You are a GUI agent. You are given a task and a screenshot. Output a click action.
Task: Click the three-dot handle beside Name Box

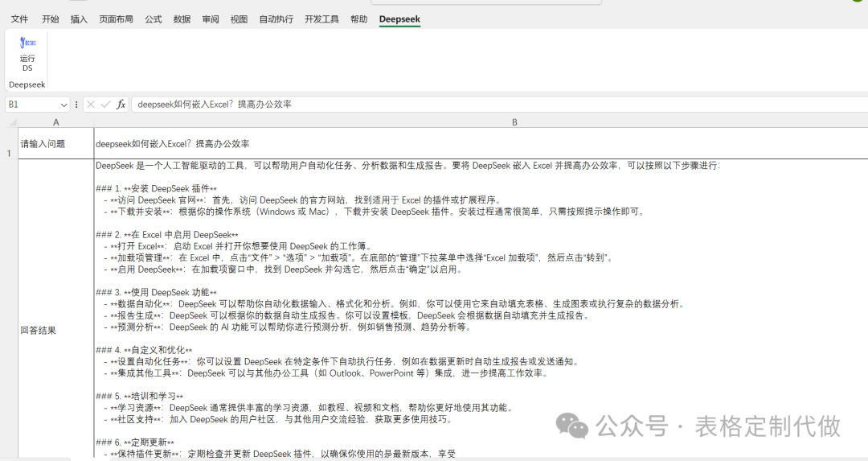pyautogui.click(x=76, y=104)
